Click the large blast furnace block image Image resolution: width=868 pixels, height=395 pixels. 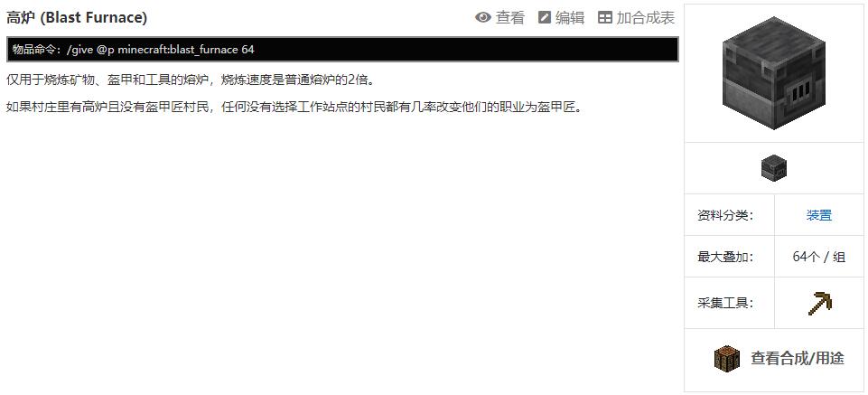773,73
